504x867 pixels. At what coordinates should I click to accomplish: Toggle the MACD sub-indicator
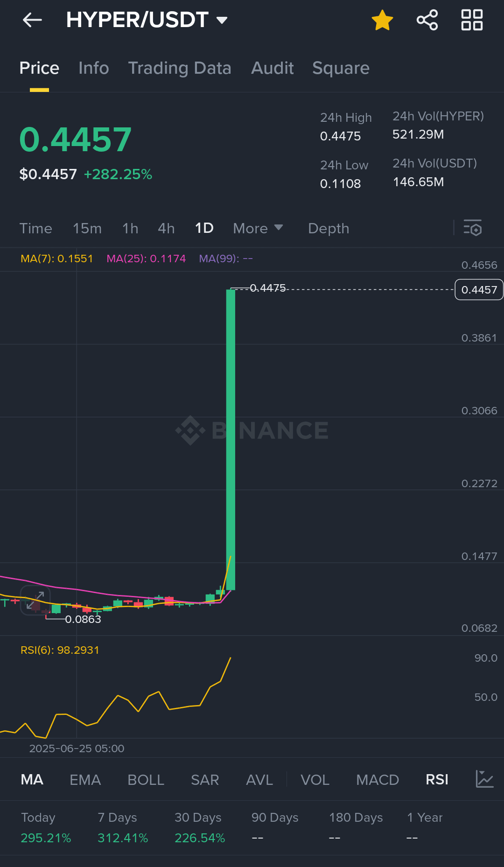point(378,780)
